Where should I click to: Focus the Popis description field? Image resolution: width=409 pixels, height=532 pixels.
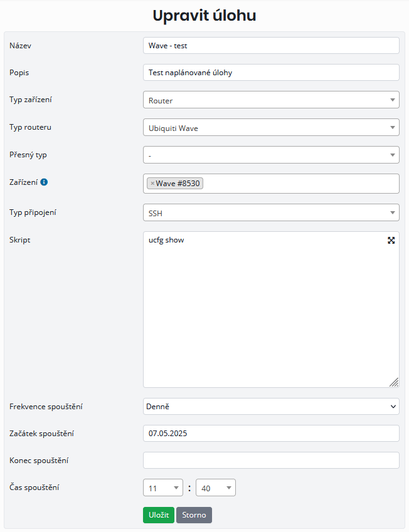[x=271, y=73]
